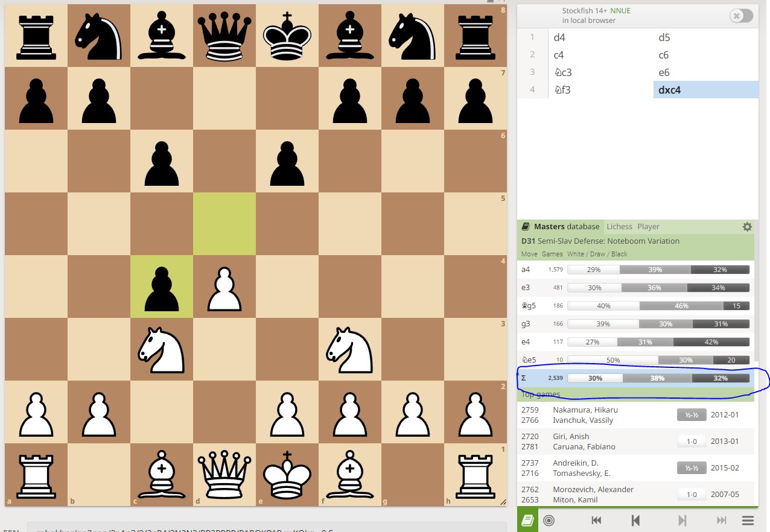Step forward one move
This screenshot has height=532, width=770.
click(x=682, y=519)
